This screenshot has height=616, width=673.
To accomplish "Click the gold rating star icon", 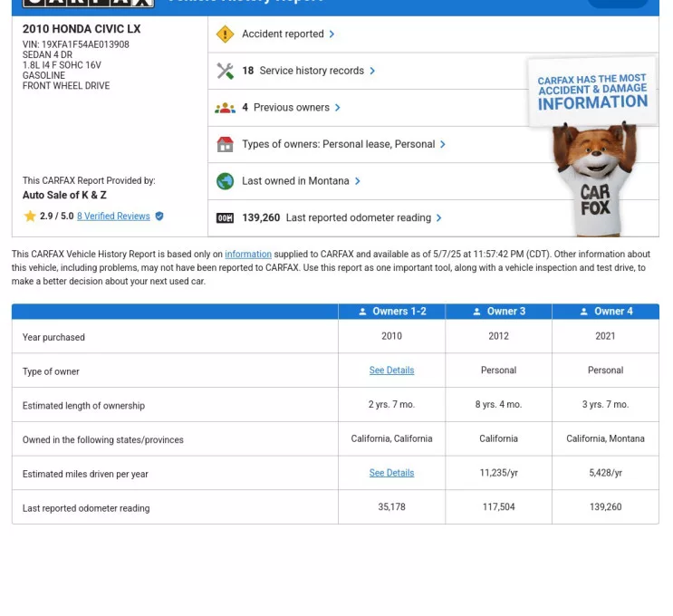I will tap(30, 217).
